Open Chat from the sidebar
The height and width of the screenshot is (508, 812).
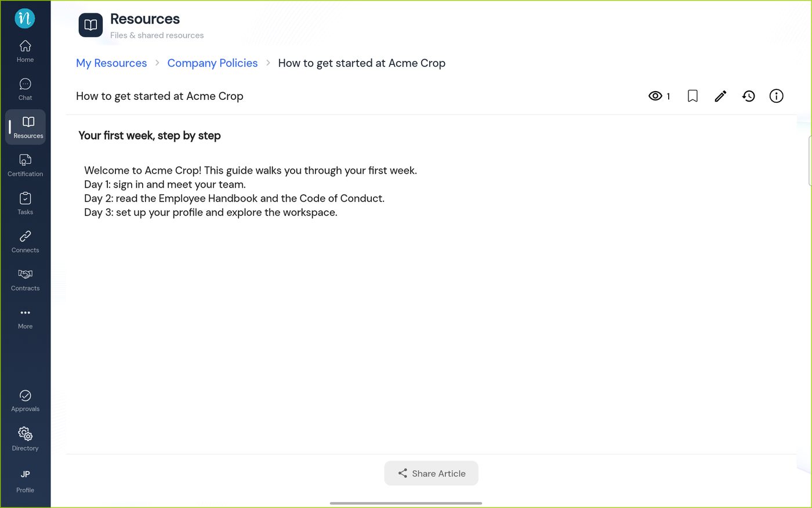pyautogui.click(x=25, y=89)
